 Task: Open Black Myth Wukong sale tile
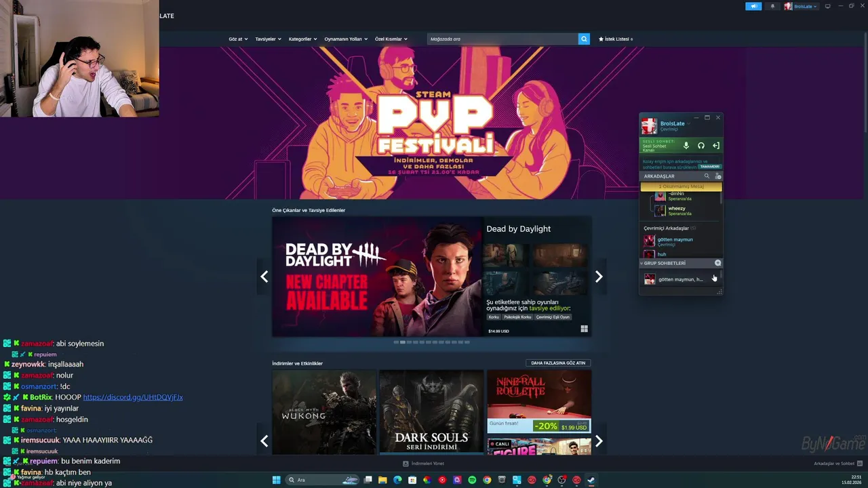point(324,412)
